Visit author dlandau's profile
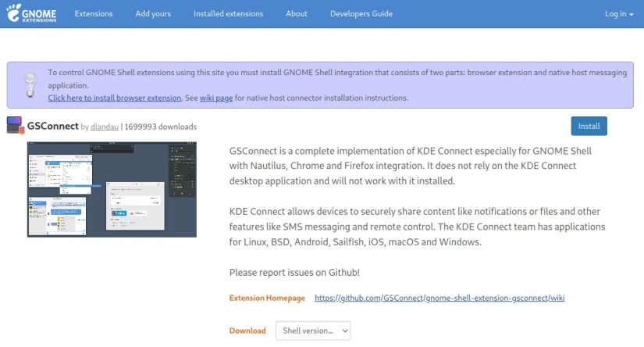Screen dimensions: 644x347 [x=104, y=127]
